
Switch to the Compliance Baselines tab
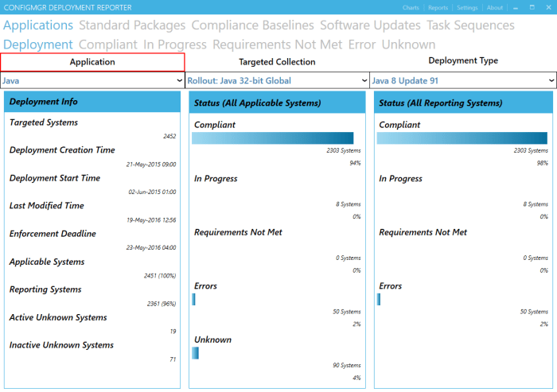pyautogui.click(x=252, y=25)
